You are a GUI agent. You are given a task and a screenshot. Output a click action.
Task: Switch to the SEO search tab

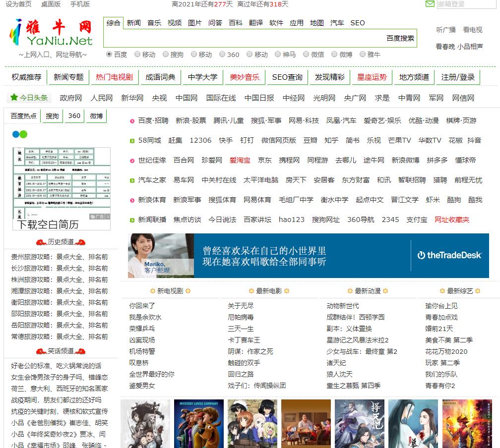pos(358,23)
